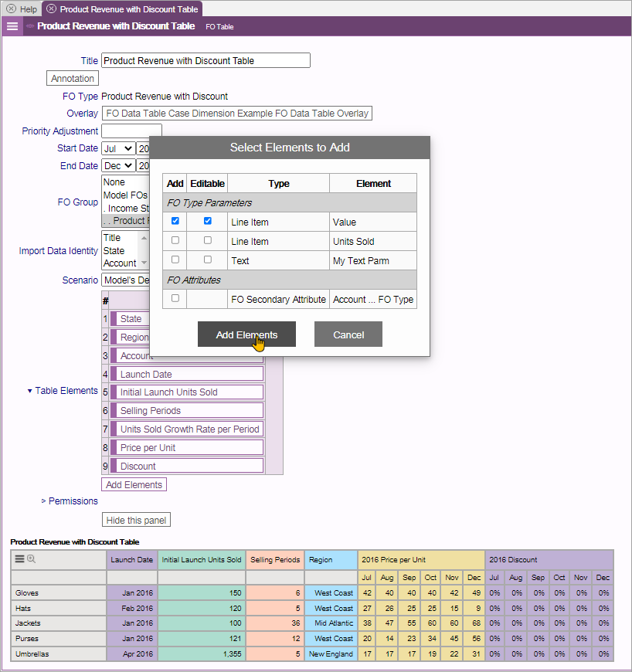
Task: Click the link icon beside header title
Action: 30,26
